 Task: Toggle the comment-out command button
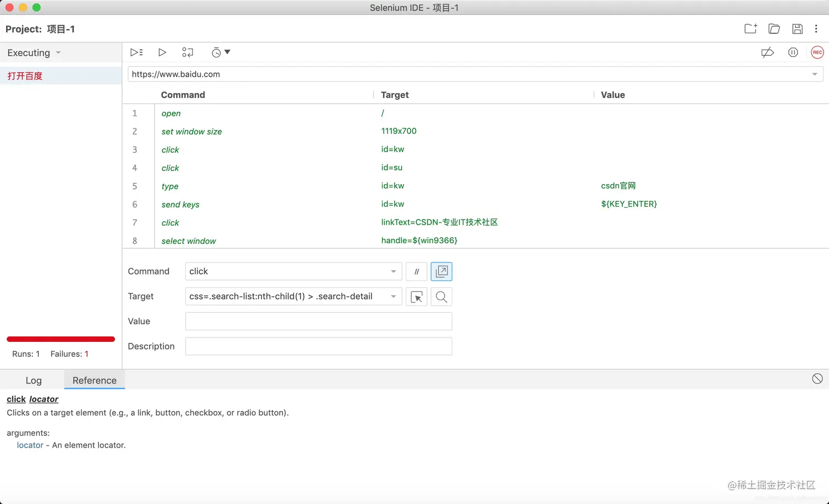click(417, 272)
